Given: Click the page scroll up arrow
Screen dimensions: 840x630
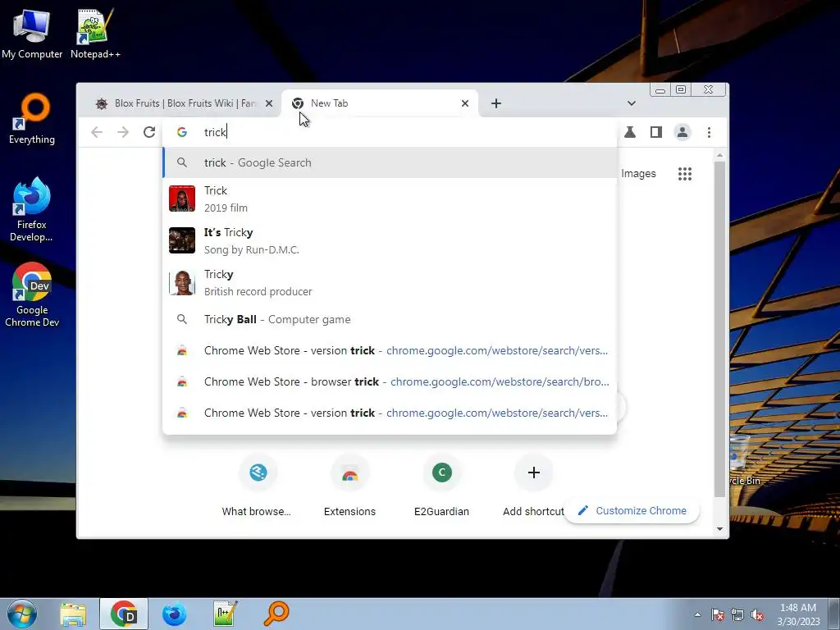Looking at the screenshot, I should point(719,155).
